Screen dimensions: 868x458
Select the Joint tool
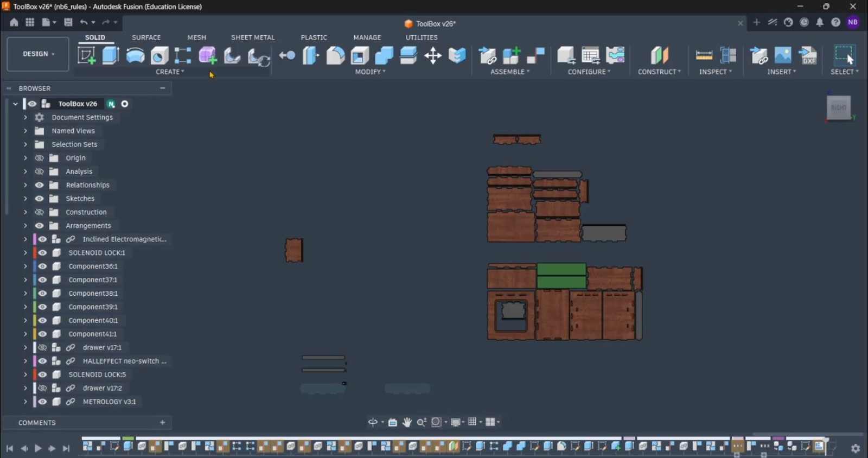(536, 55)
